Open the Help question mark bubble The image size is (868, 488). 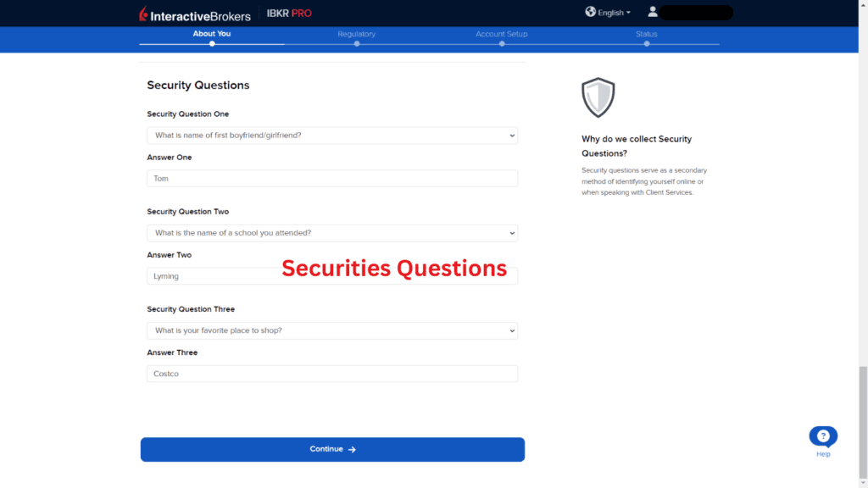(x=822, y=434)
